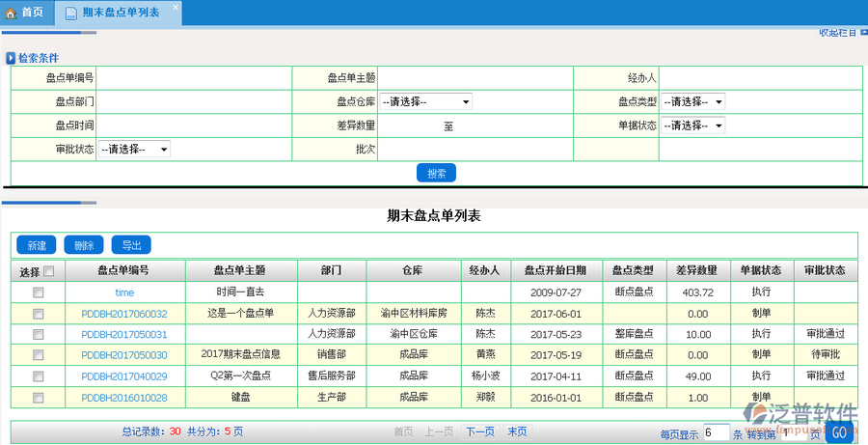Close the 期末盘点单列表 tab
The height and width of the screenshot is (445, 868).
[x=176, y=7]
